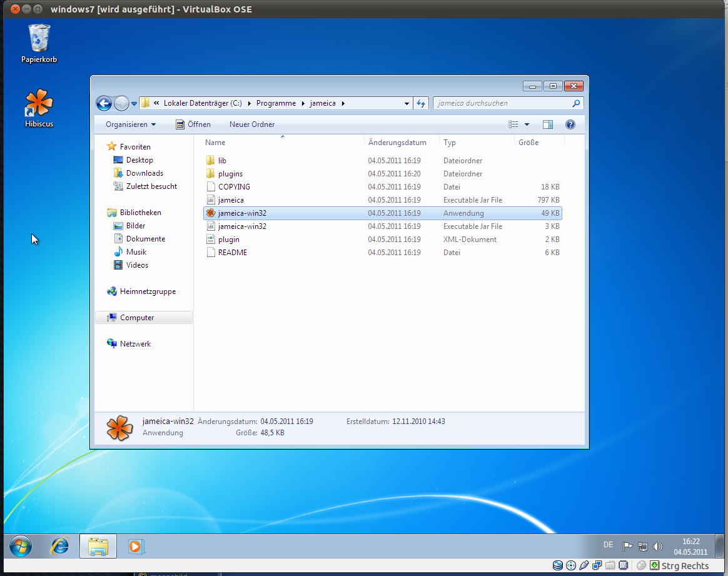Focus the 'jameica durchsuchen' search field
The width and height of the screenshot is (728, 576).
pos(508,103)
